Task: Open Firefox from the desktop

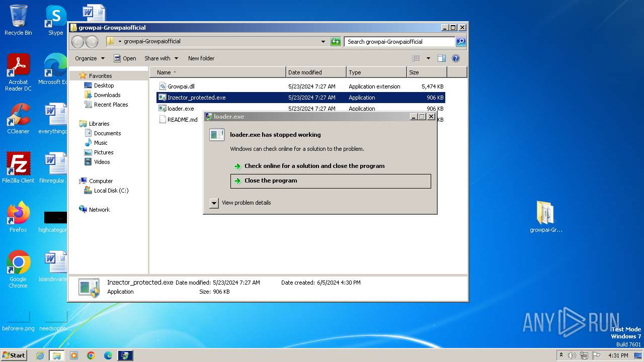Action: 18,217
